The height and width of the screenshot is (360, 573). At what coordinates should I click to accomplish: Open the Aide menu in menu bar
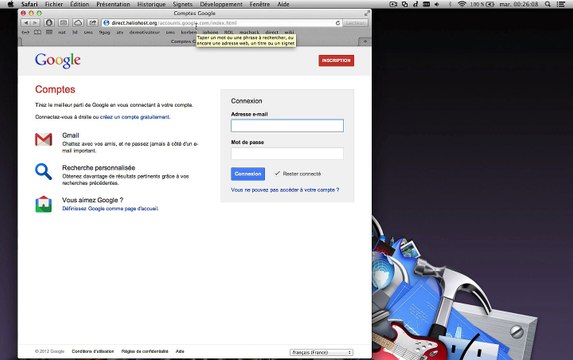pos(283,4)
